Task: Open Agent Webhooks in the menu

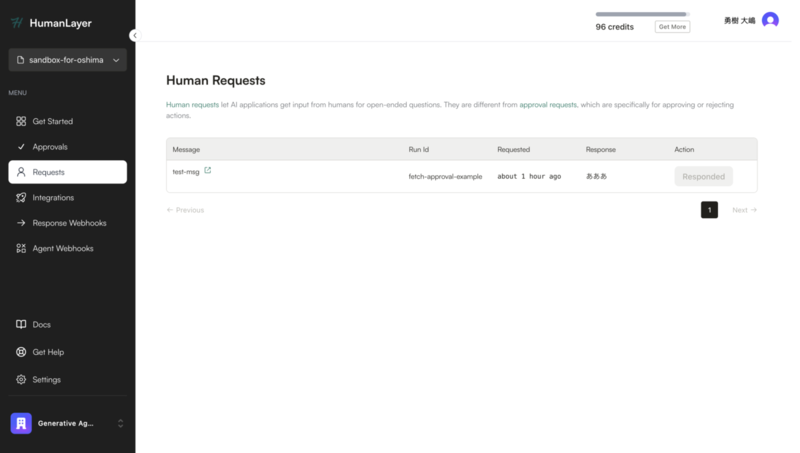Action: click(67, 248)
